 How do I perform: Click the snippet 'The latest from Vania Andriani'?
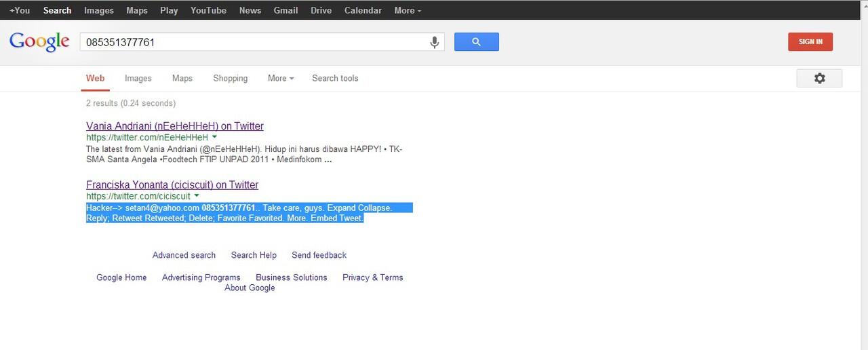coord(244,155)
